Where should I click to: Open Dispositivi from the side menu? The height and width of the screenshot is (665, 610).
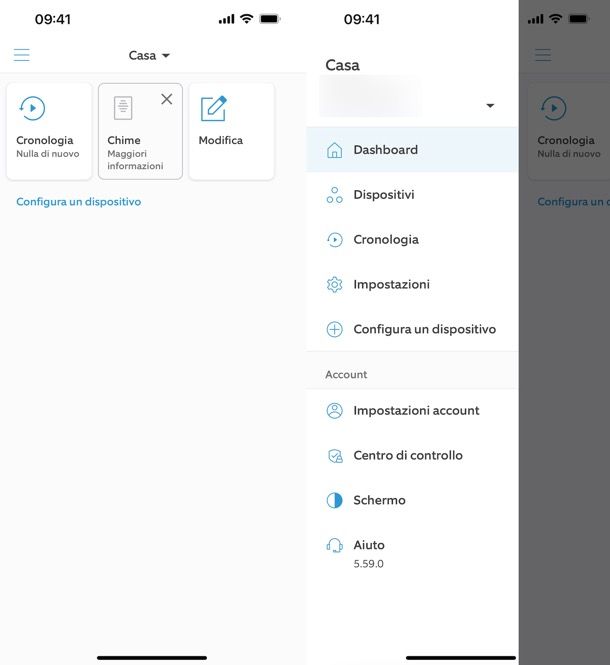pos(412,195)
